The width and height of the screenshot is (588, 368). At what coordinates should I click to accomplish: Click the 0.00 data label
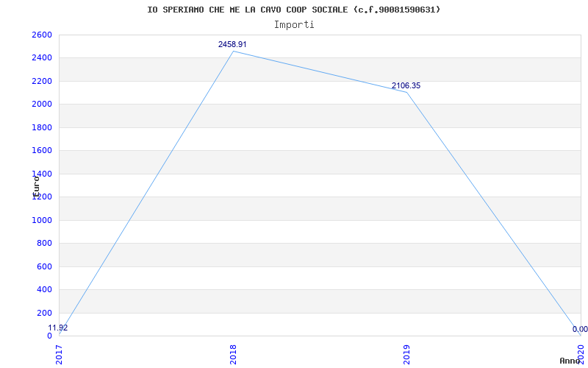580,329
